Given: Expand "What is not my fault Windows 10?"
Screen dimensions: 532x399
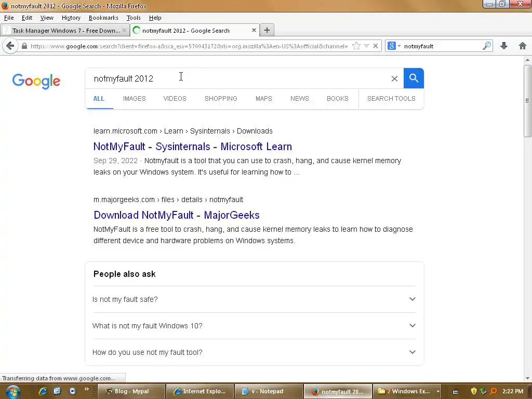Looking at the screenshot, I should (254, 326).
